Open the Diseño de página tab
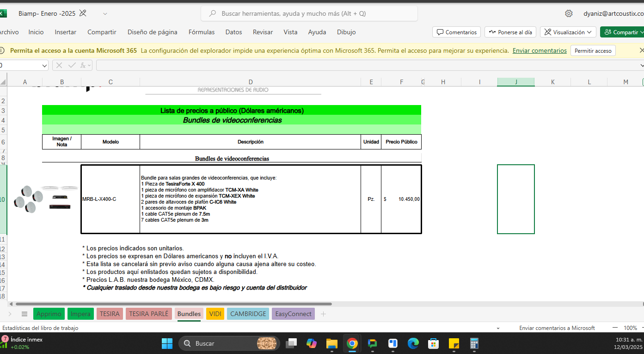644x354 pixels. [x=153, y=32]
